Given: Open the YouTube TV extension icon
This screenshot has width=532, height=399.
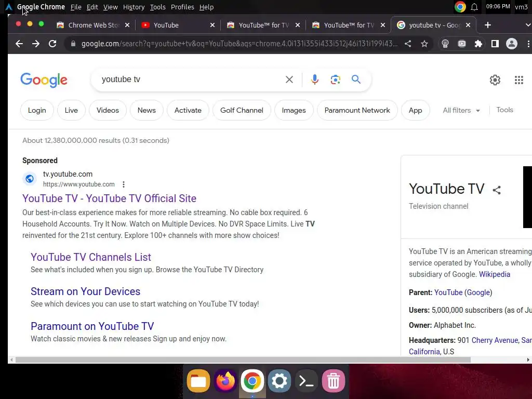Looking at the screenshot, I should 462,44.
